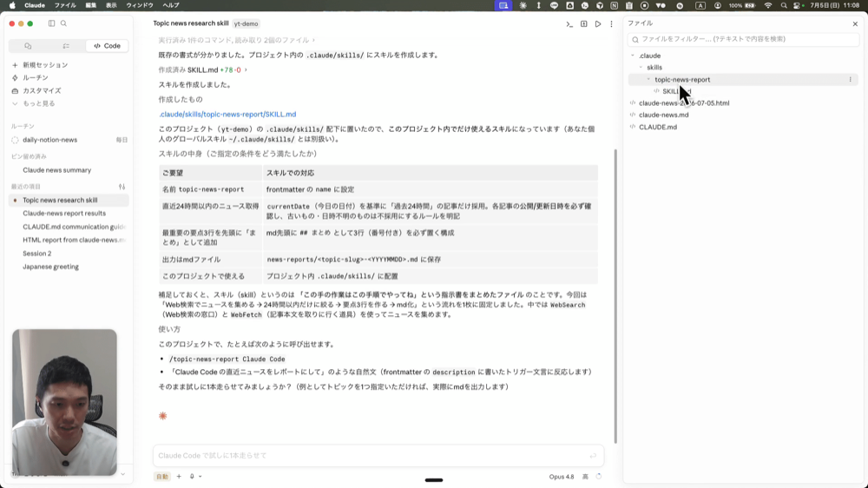Click the filter icon beside 最近の項目

point(122,187)
